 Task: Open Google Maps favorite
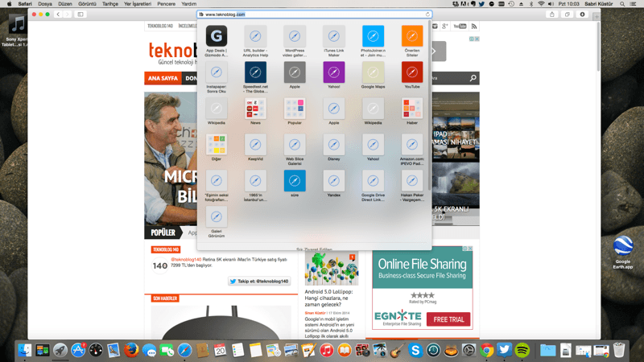pos(373,72)
